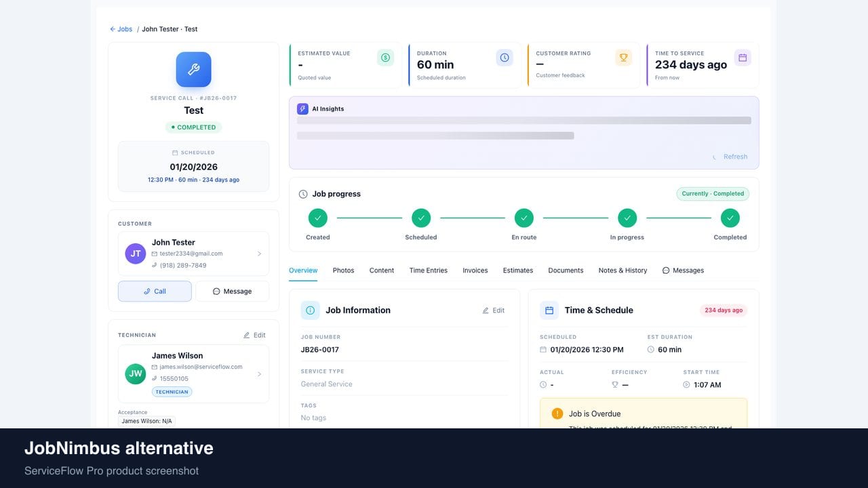868x488 pixels.
Task: Click the clock icon in Duration card
Action: point(505,58)
